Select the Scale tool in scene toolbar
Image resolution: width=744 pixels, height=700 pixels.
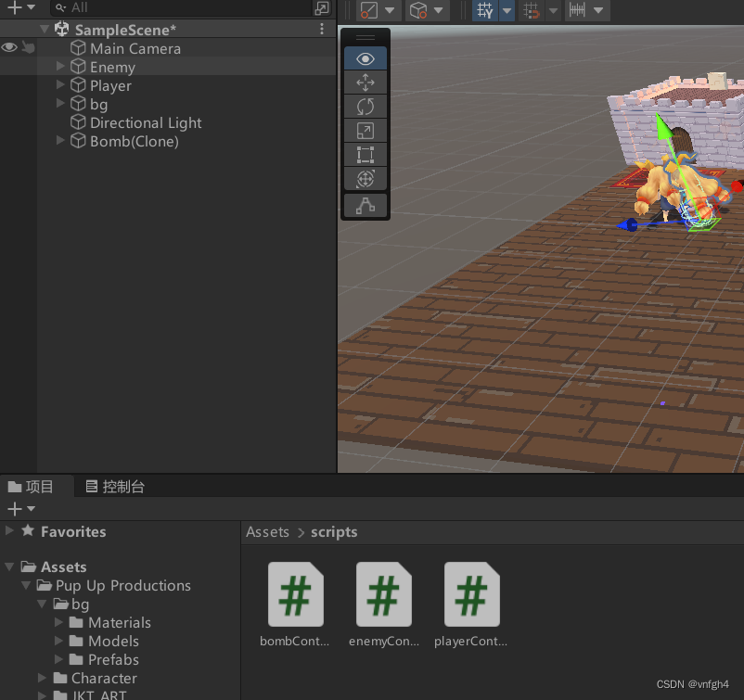coord(365,131)
